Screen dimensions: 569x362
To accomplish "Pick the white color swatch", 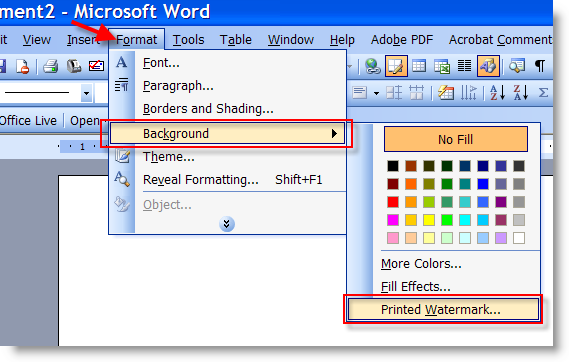I will [x=519, y=238].
